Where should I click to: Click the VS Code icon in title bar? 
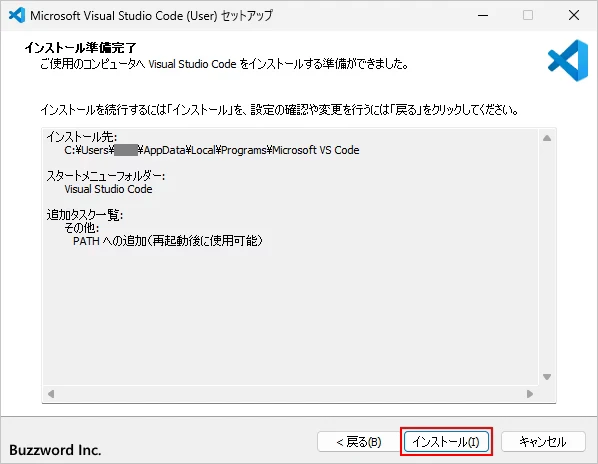point(17,15)
